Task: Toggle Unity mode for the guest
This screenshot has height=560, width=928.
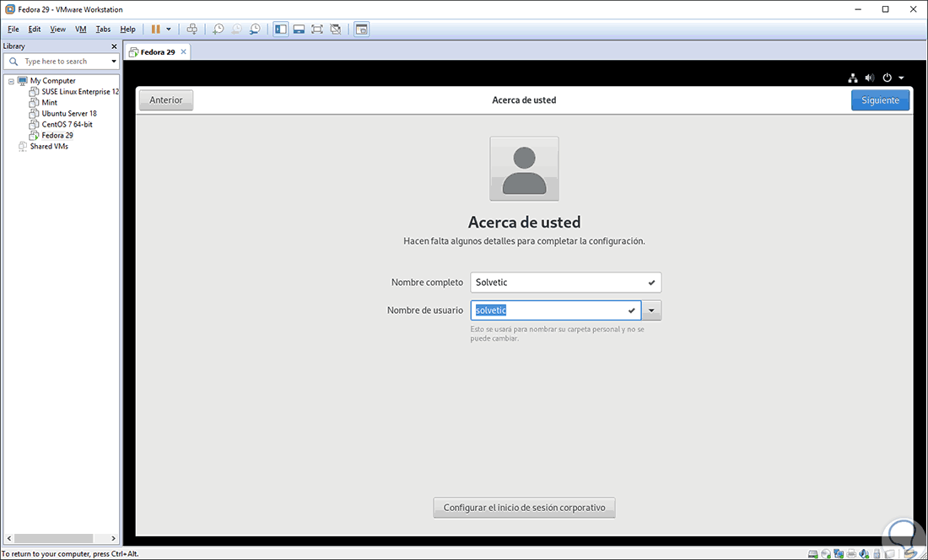Action: [x=335, y=29]
